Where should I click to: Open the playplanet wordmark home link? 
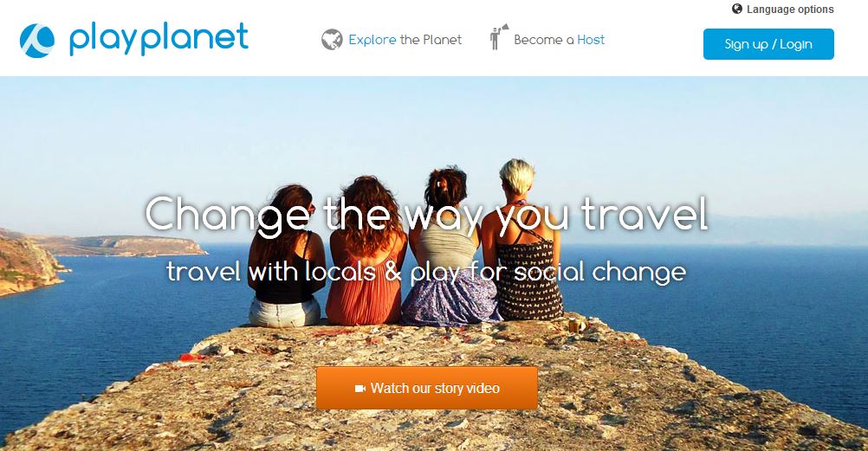159,39
